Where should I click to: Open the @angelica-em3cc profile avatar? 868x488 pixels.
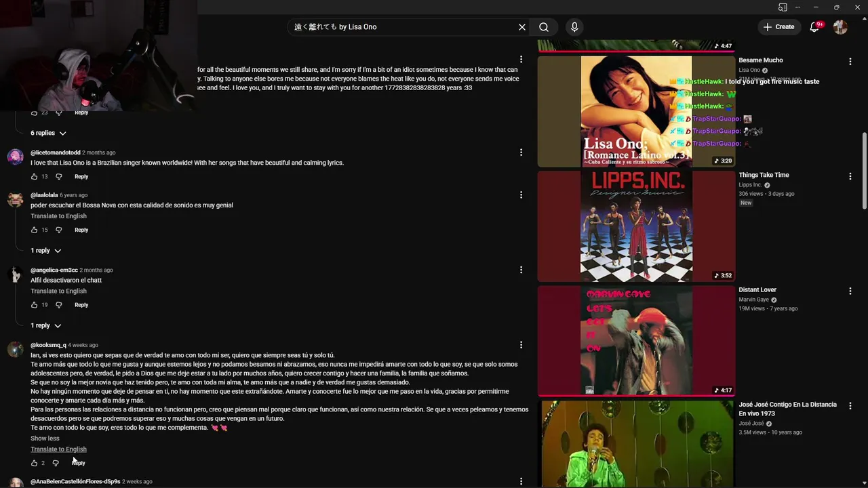[15, 274]
